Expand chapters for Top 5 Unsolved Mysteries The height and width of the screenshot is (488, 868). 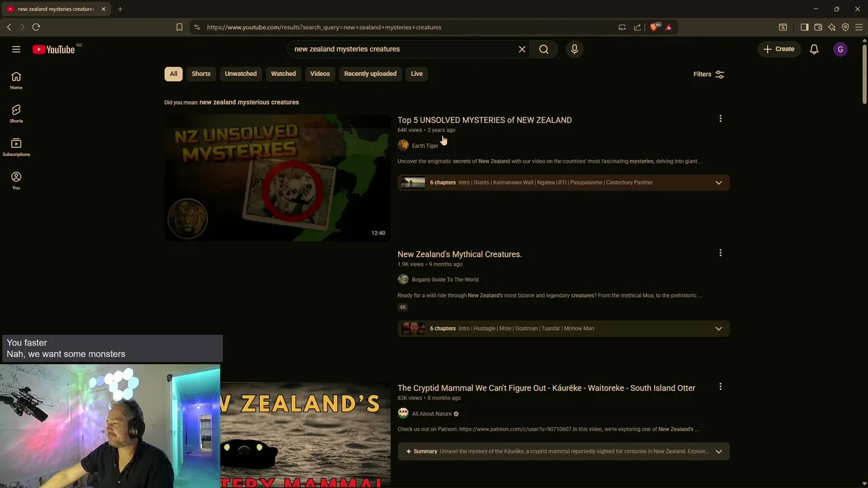tap(719, 182)
